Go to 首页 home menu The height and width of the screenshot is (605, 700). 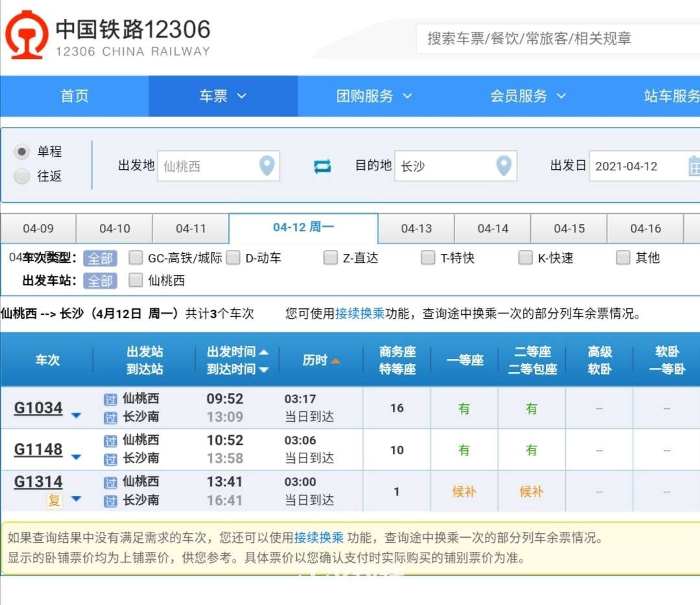pos(75,96)
